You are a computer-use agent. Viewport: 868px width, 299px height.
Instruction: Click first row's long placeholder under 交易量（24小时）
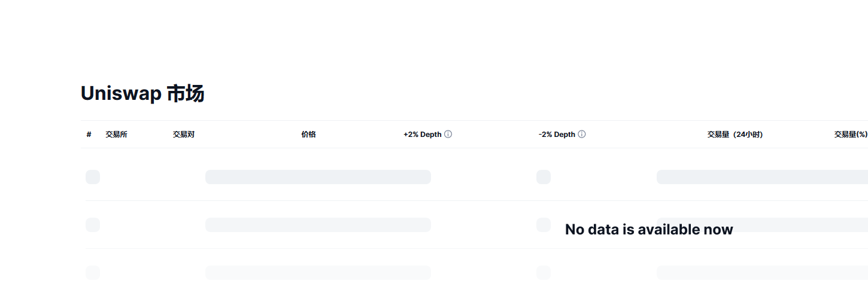pos(761,177)
